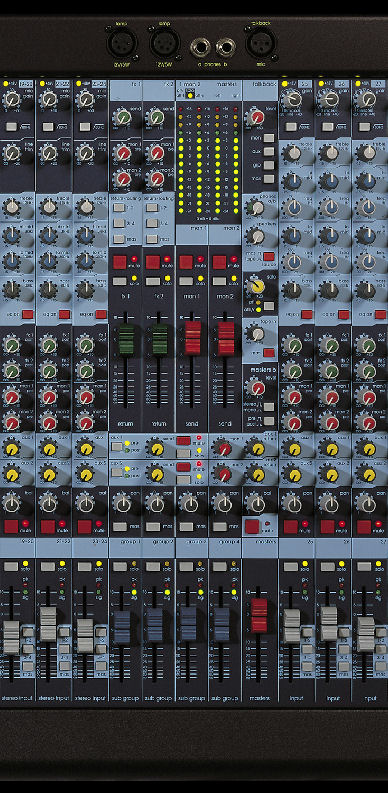The height and width of the screenshot is (793, 388).
Task: Click the talkback level red knob
Action: click(x=257, y=117)
